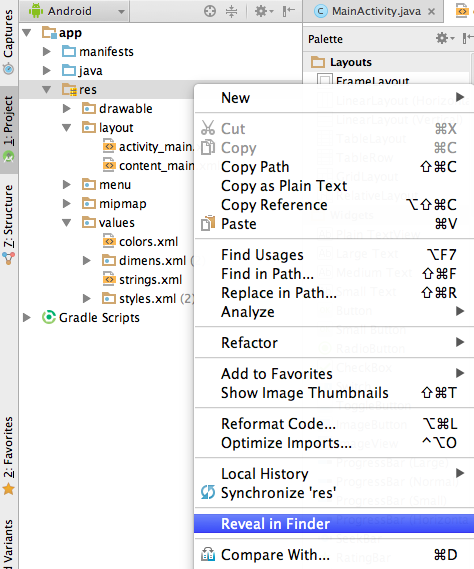
Task: Choose Reveal in Finder
Action: click(x=334, y=524)
